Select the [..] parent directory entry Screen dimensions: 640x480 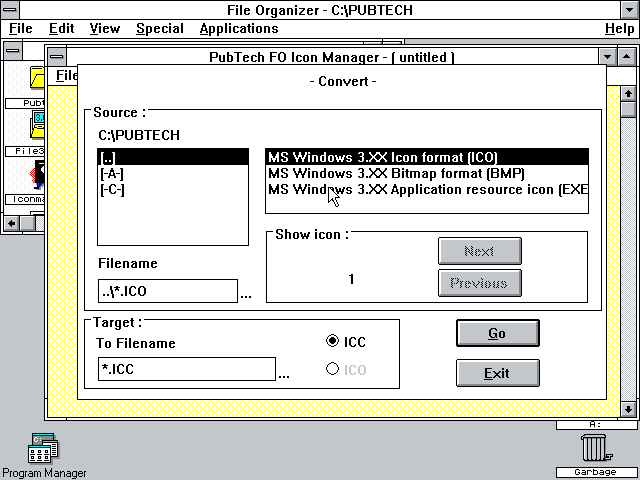[x=173, y=157]
